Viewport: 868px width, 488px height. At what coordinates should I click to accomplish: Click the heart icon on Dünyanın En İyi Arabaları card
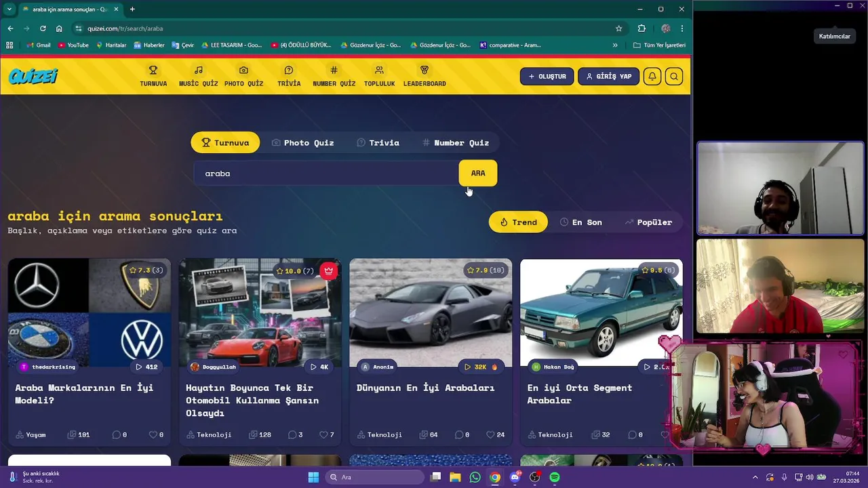pos(490,434)
